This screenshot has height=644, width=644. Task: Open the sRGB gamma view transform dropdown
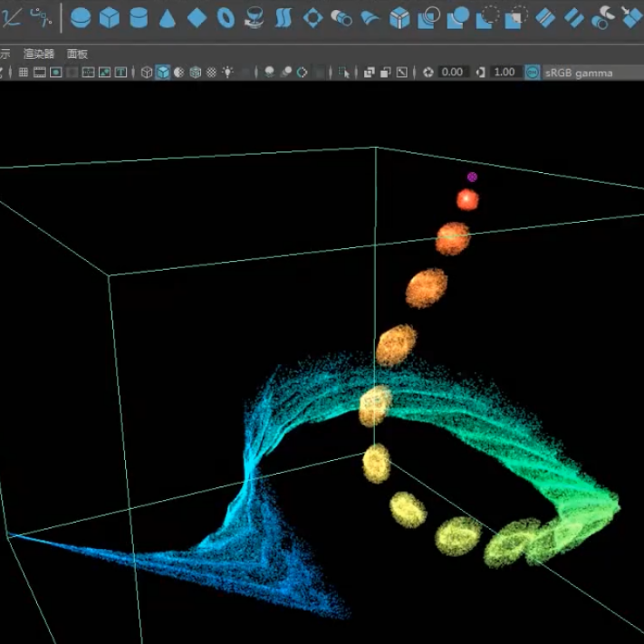593,72
